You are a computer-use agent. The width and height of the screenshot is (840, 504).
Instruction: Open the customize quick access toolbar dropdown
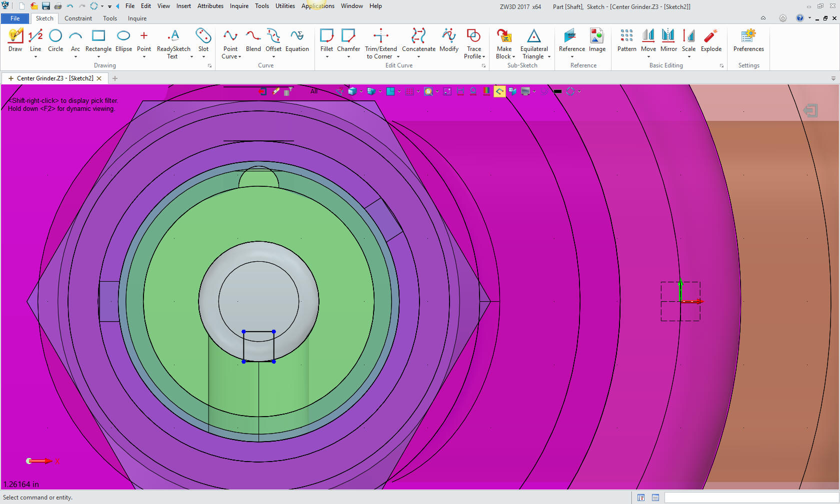pyautogui.click(x=109, y=6)
